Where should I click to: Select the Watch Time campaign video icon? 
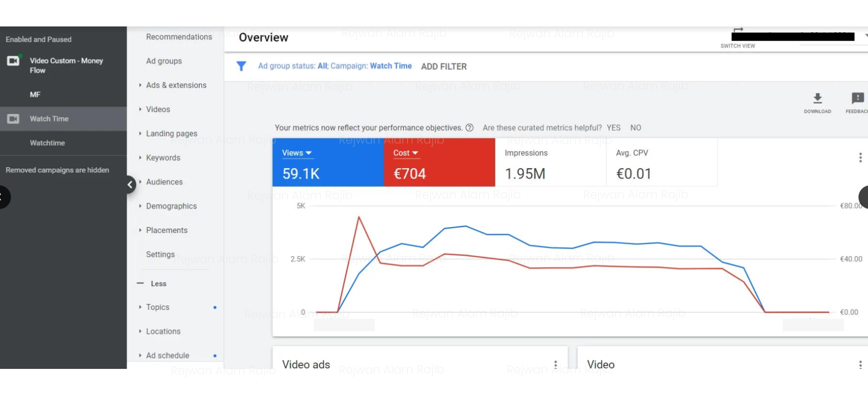(x=13, y=119)
